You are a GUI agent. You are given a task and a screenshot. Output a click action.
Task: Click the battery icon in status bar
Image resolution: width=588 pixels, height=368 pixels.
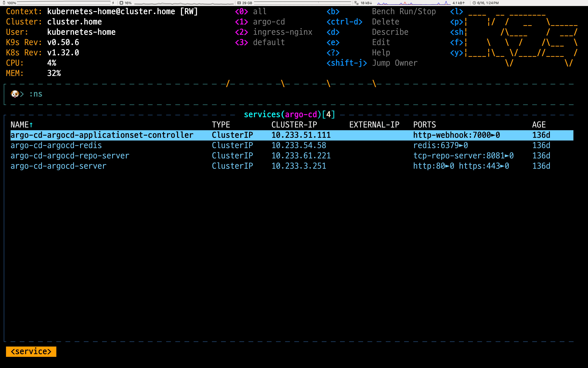point(4,3)
